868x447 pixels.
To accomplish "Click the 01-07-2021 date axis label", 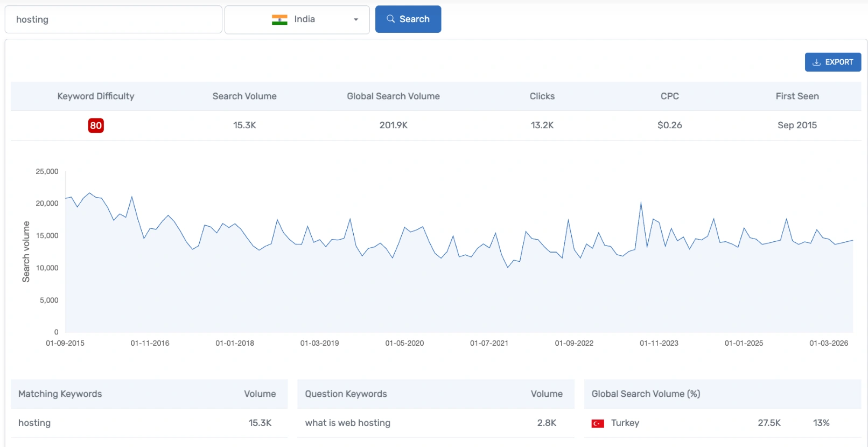I will pos(489,343).
